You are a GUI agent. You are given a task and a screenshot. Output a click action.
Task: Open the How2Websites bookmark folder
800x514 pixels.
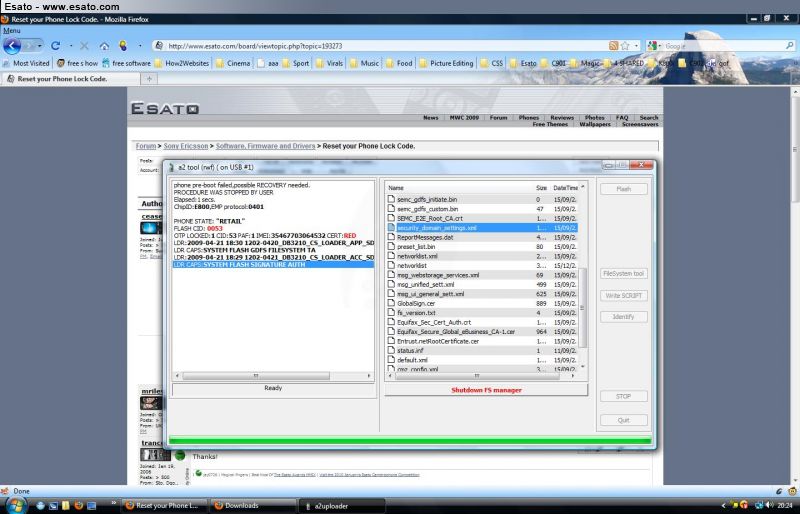(x=182, y=63)
